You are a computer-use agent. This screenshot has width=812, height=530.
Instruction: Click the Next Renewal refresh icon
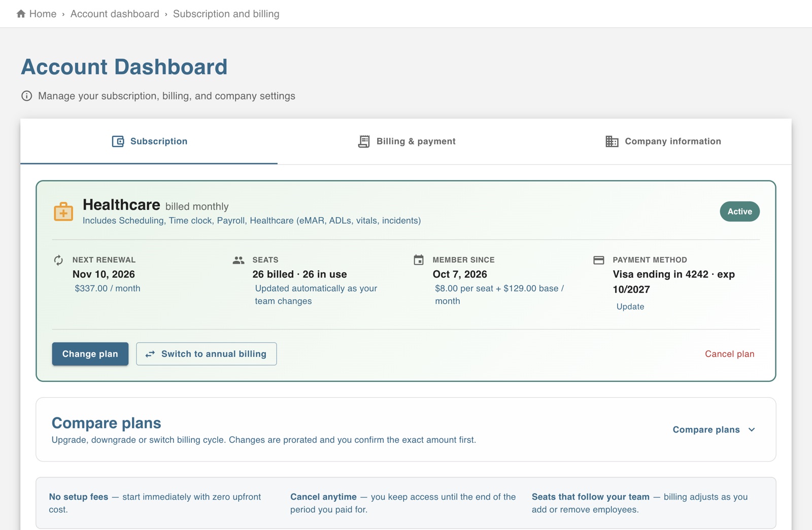[x=59, y=260]
